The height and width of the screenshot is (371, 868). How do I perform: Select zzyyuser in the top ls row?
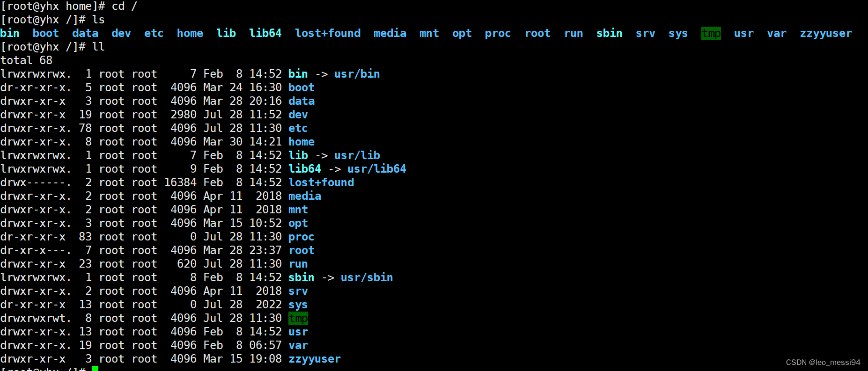(825, 33)
